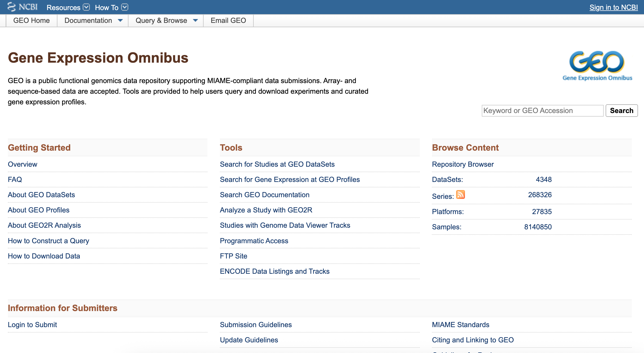Image resolution: width=644 pixels, height=353 pixels.
Task: Open Sign in to NCBI link
Action: [613, 7]
